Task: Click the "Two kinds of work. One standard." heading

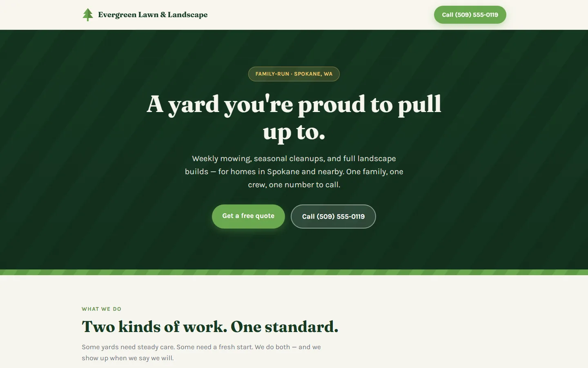Action: click(210, 327)
